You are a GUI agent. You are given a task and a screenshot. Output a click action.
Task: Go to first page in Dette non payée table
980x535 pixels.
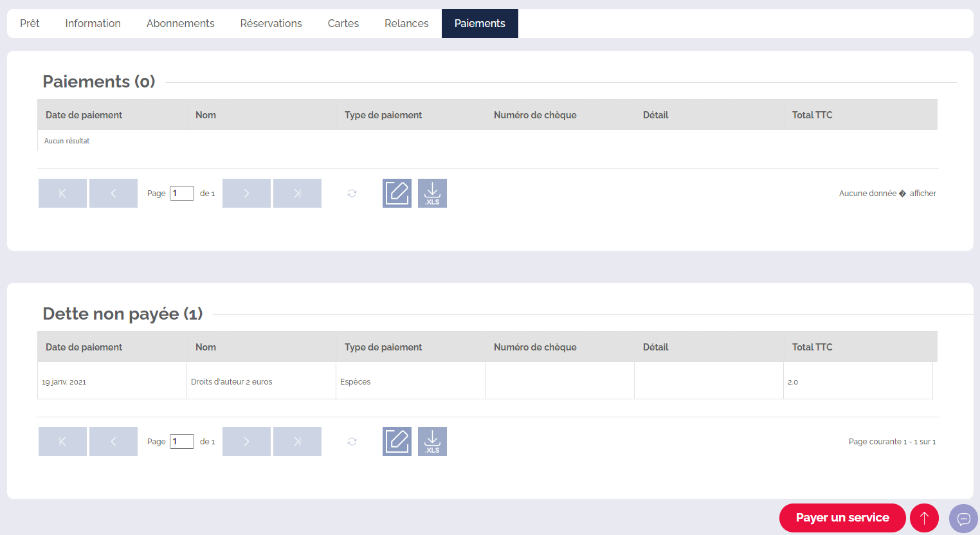pos(62,441)
